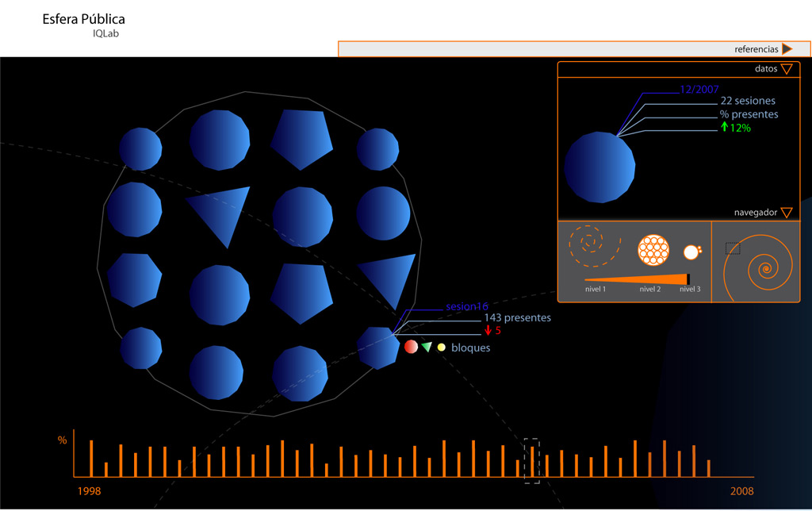
Task: Click the bloques label
Action: [x=471, y=348]
